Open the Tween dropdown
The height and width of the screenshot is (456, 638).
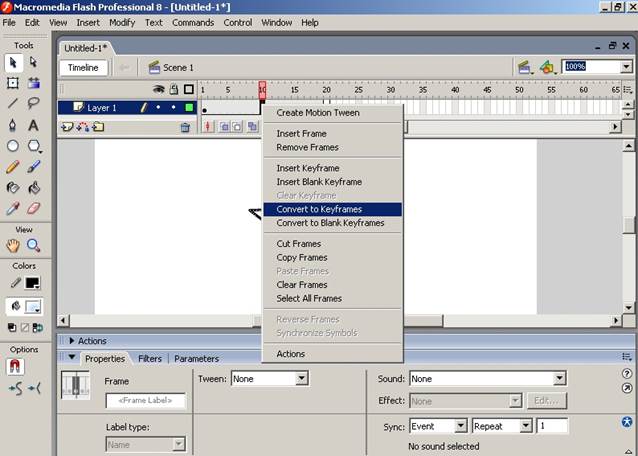coord(302,379)
